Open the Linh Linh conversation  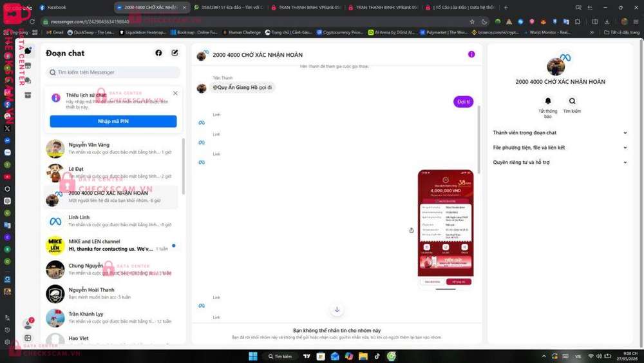point(111,221)
